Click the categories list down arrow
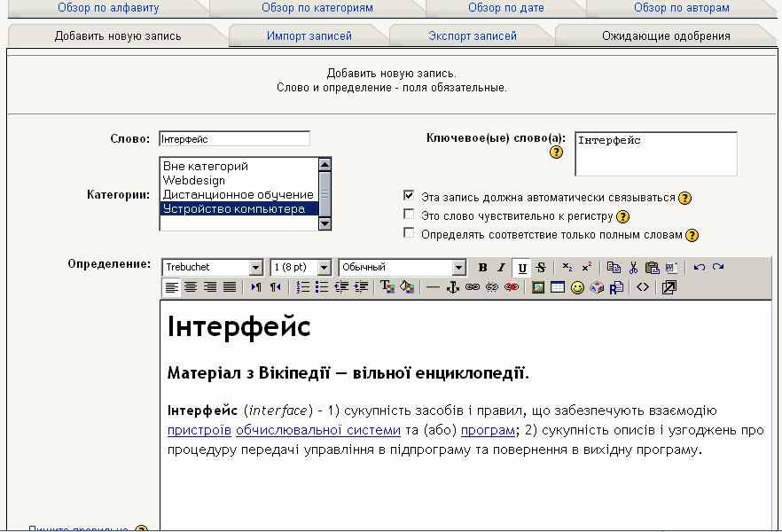Image resolution: width=782 pixels, height=532 pixels. 325,223
